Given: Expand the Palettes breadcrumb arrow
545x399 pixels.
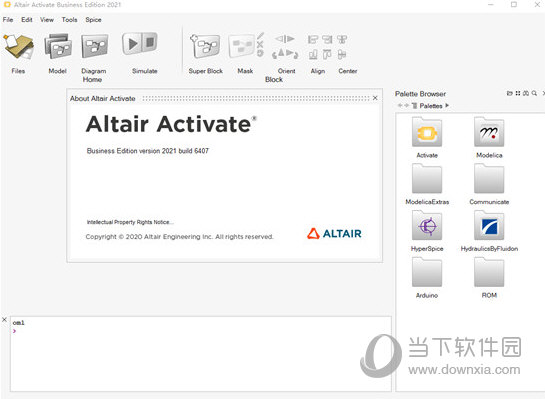Looking at the screenshot, I should click(x=447, y=105).
